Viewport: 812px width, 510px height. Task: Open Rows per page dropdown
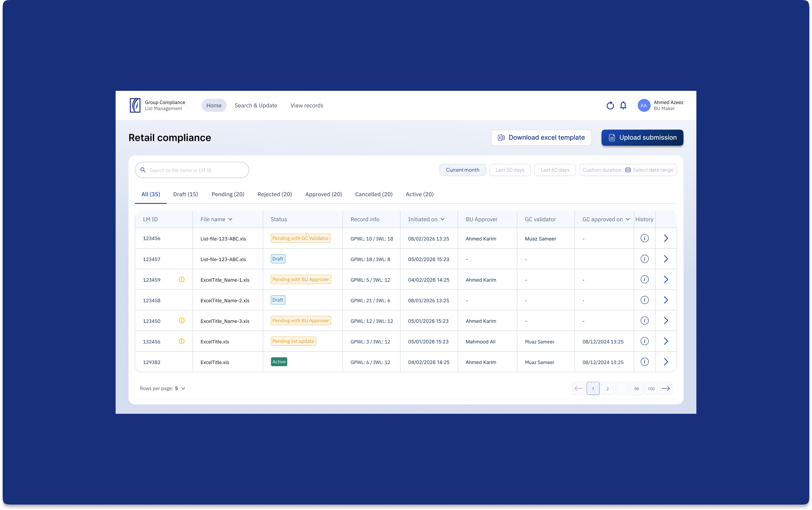(180, 389)
